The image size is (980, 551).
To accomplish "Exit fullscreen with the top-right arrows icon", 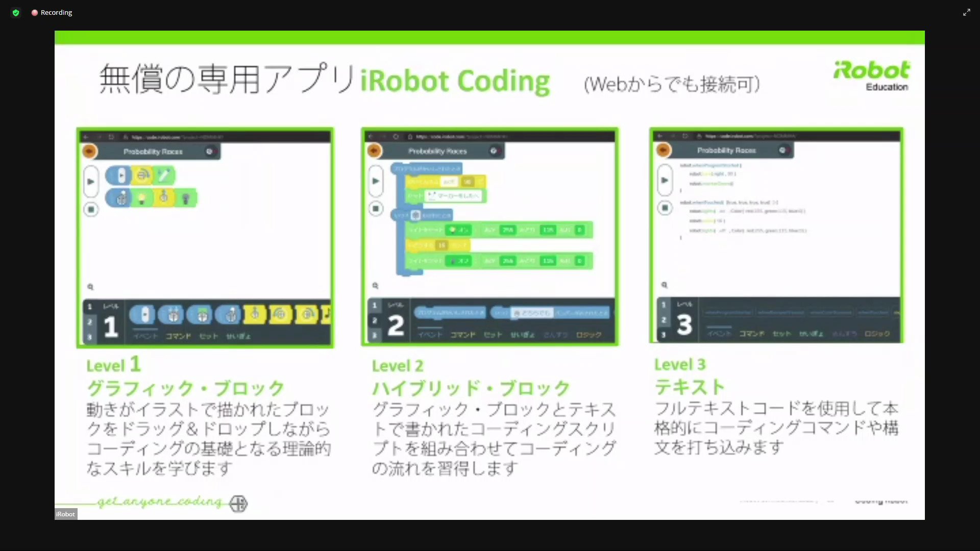I will [x=966, y=12].
